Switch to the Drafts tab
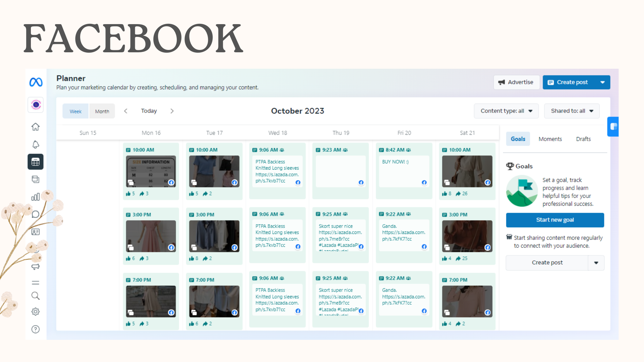This screenshot has width=644, height=362. point(583,139)
